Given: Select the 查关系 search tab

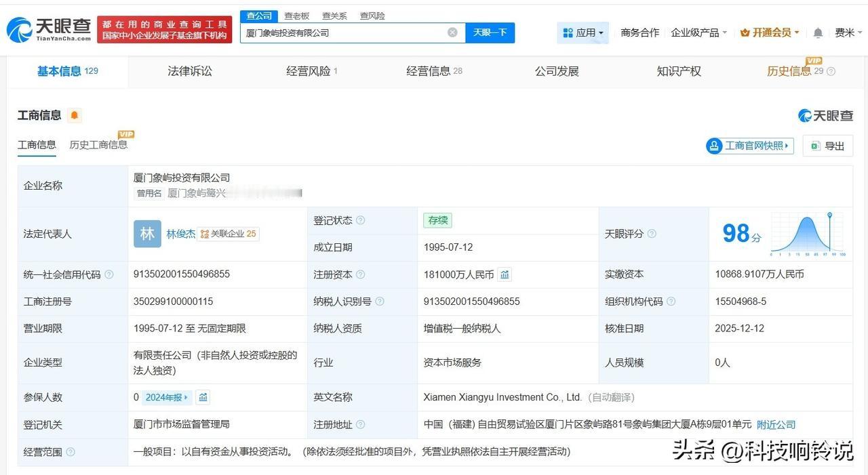Looking at the screenshot, I should (335, 16).
